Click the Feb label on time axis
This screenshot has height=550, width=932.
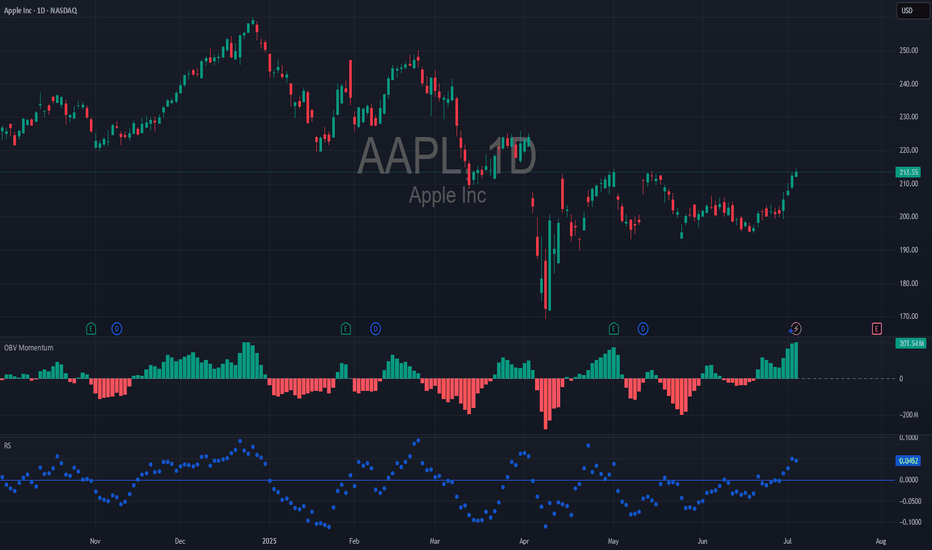click(x=354, y=542)
